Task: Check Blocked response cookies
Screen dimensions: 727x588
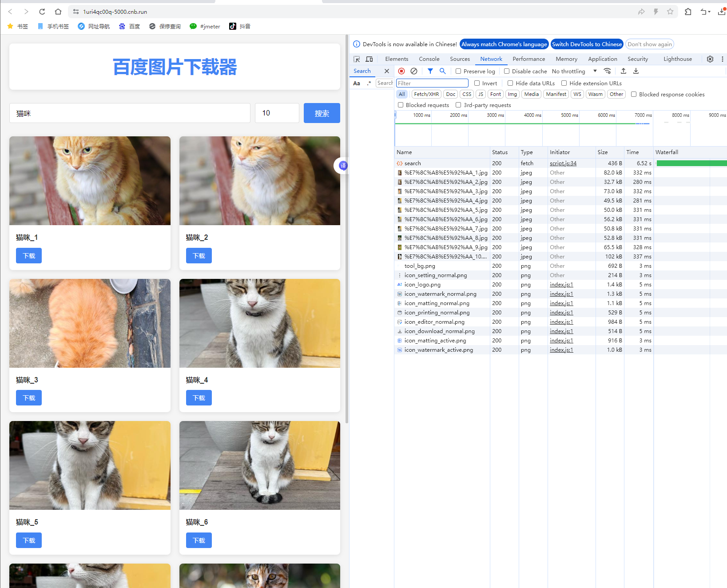Action: 634,94
